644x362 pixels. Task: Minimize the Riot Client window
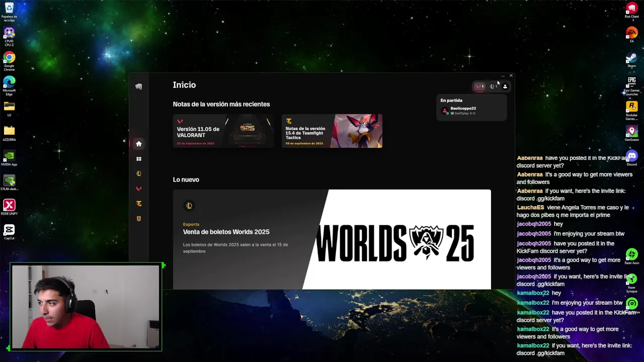(503, 76)
